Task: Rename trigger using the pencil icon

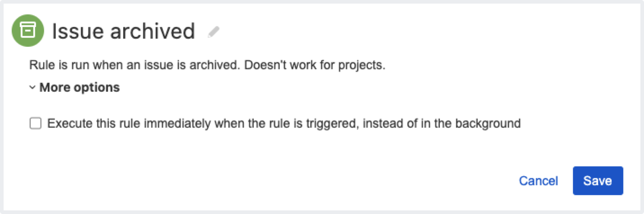Action: tap(214, 31)
